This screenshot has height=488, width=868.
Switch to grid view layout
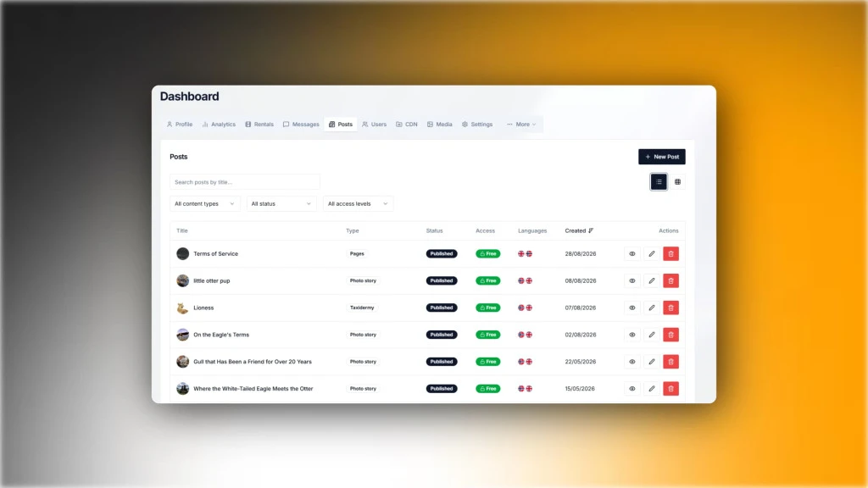[677, 182]
